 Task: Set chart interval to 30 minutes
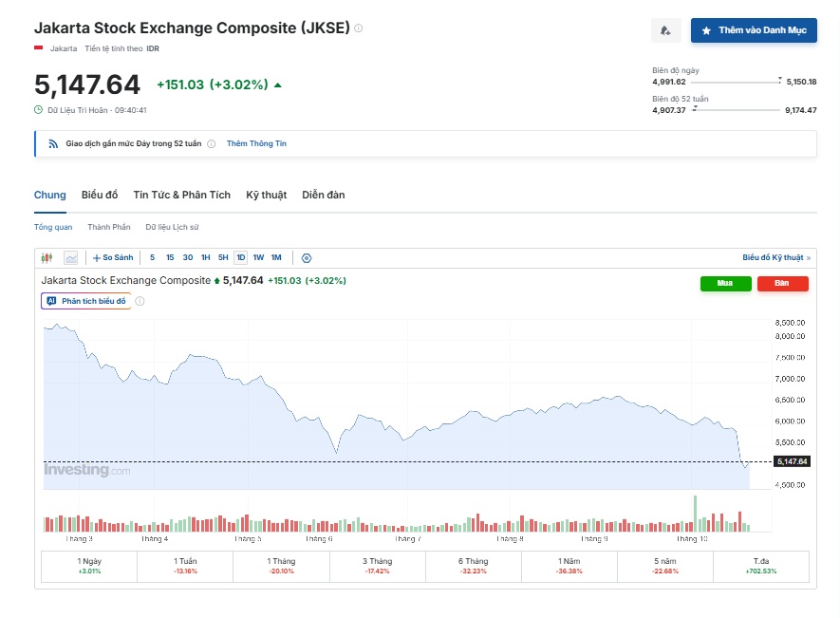point(188,258)
